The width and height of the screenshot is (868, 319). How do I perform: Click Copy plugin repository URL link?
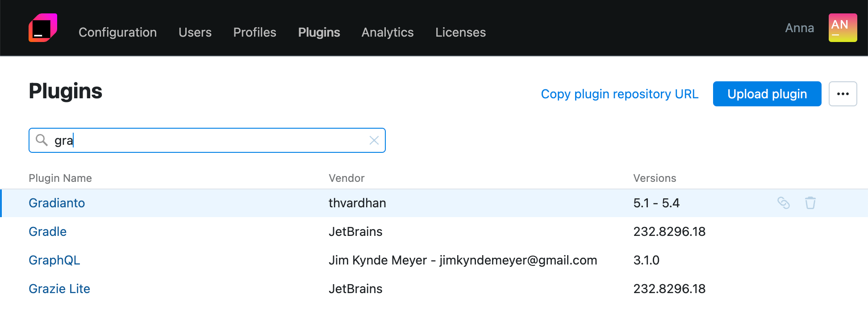[619, 94]
